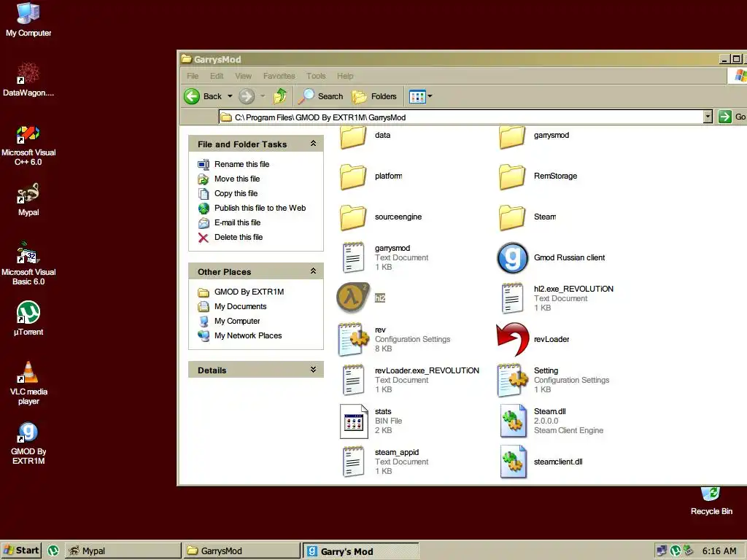Open the Edit menu
The width and height of the screenshot is (747, 560).
[x=216, y=76]
